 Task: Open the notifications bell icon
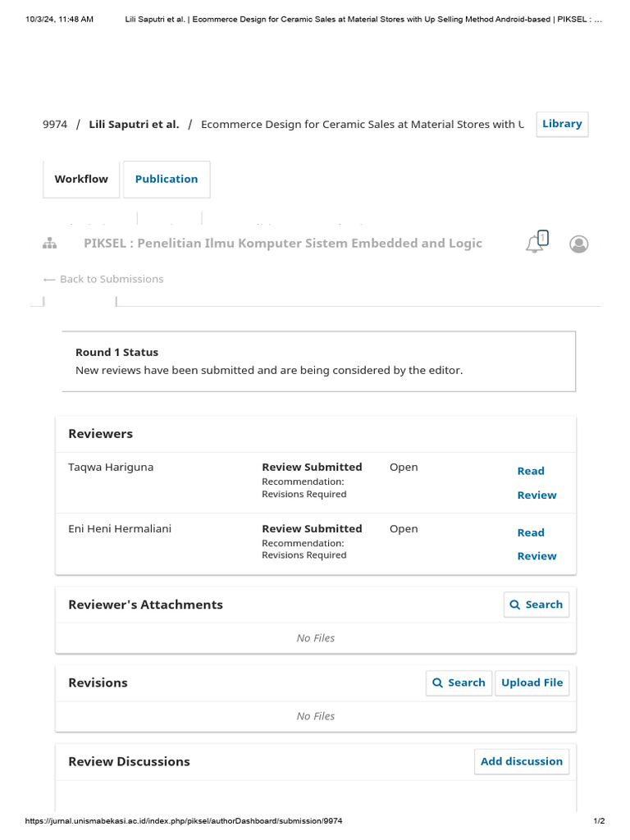(534, 244)
